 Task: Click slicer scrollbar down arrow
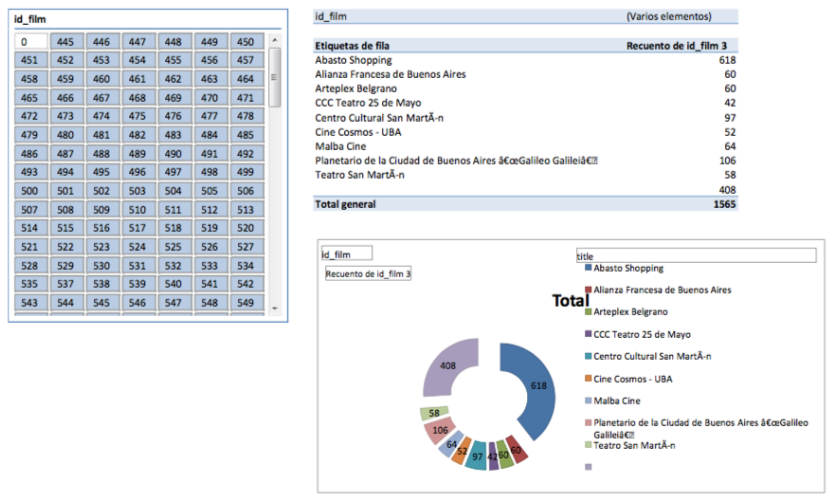click(275, 308)
